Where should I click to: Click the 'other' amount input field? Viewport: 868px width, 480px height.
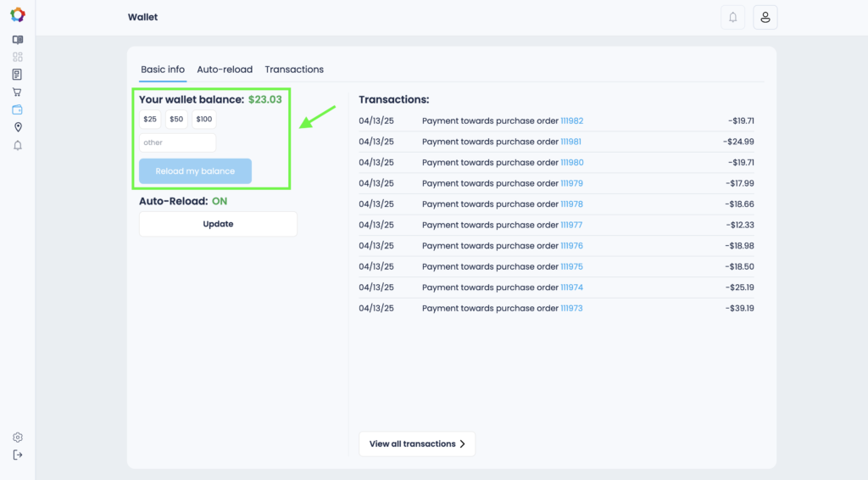coord(177,142)
